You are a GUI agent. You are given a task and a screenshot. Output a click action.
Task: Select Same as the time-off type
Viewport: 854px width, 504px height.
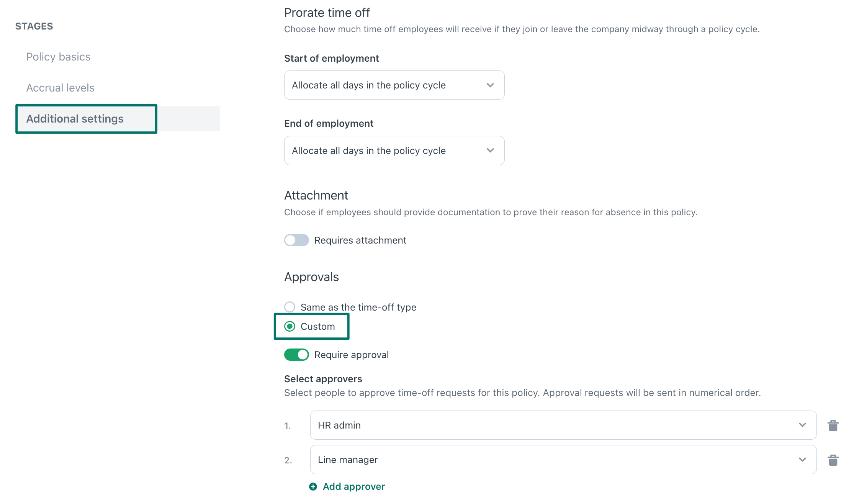[290, 307]
